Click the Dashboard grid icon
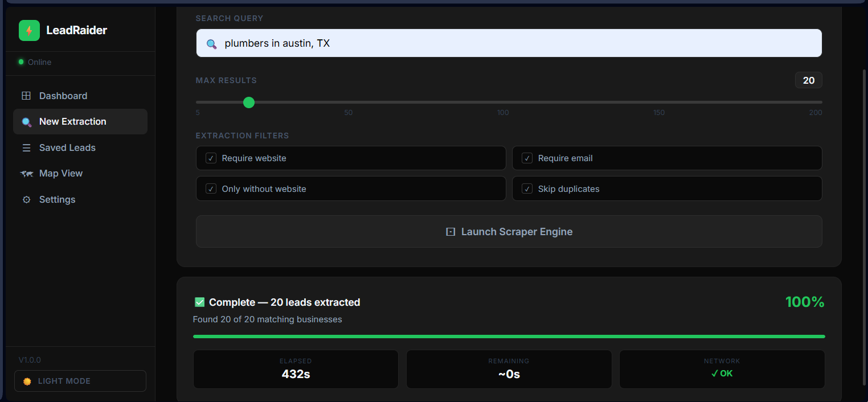This screenshot has width=868, height=402. point(26,96)
